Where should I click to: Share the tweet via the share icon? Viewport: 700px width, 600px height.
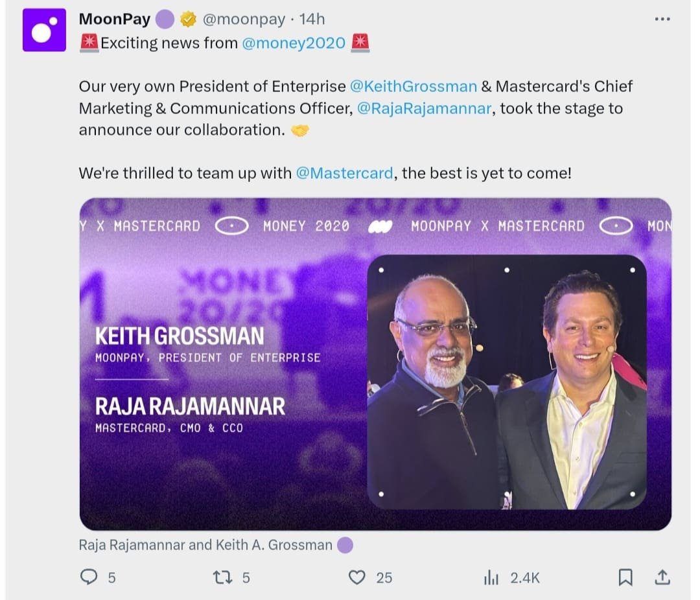point(662,577)
